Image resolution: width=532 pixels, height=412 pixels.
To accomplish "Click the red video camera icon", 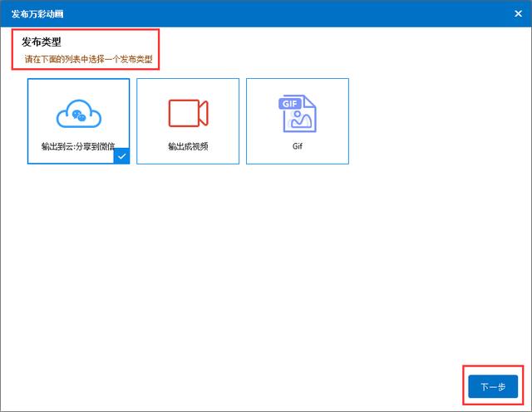I will click(x=188, y=113).
